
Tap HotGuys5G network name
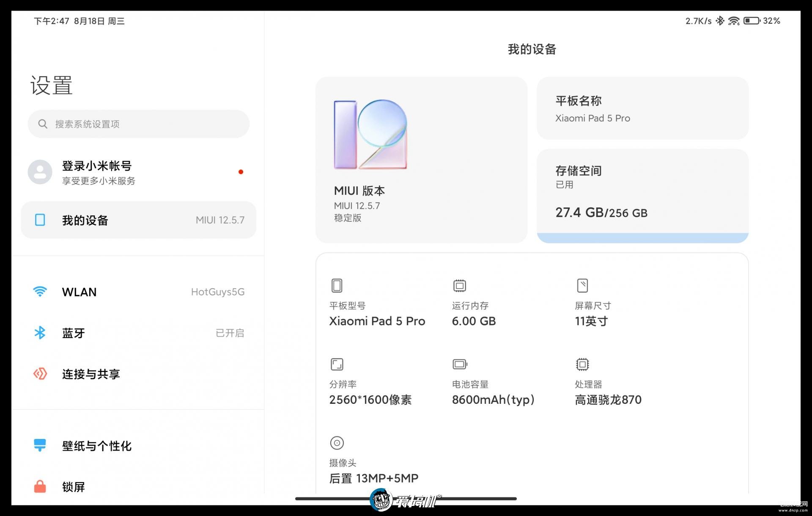pyautogui.click(x=218, y=292)
